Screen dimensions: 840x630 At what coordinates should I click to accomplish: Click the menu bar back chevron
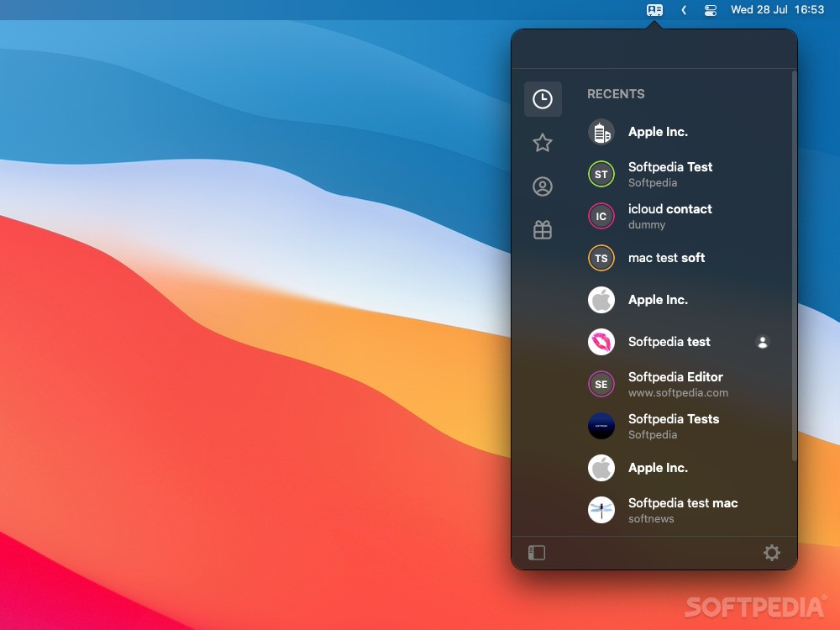684,10
